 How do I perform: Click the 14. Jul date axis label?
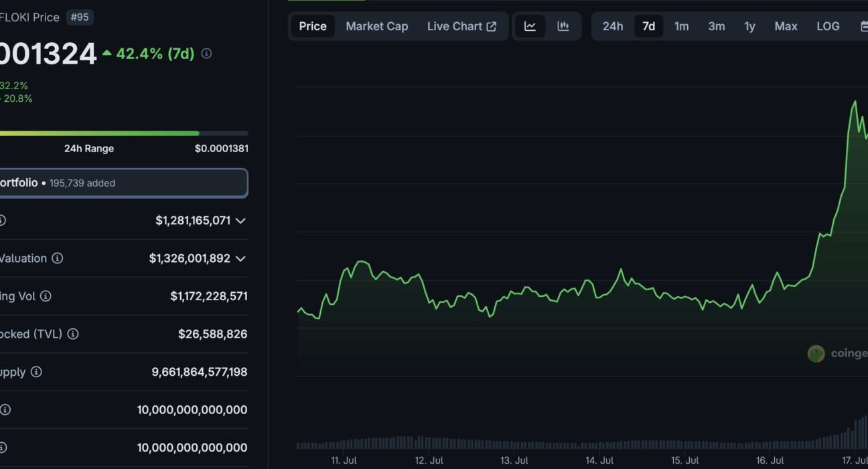[x=599, y=460]
